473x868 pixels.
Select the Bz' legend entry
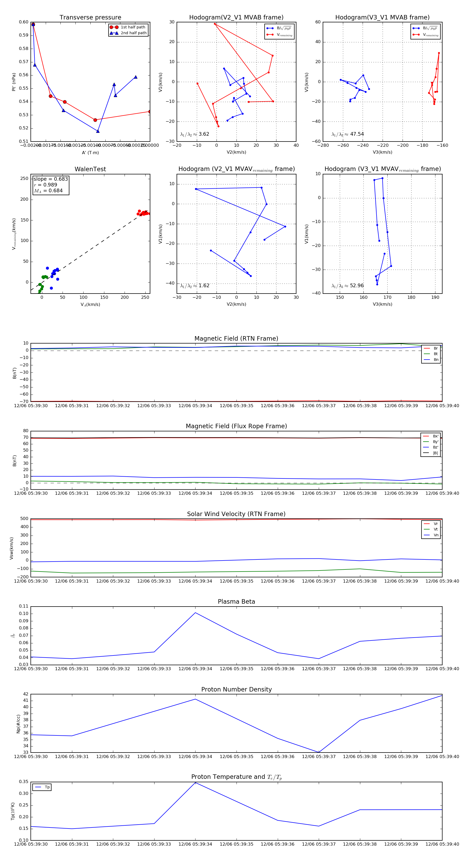[431, 447]
